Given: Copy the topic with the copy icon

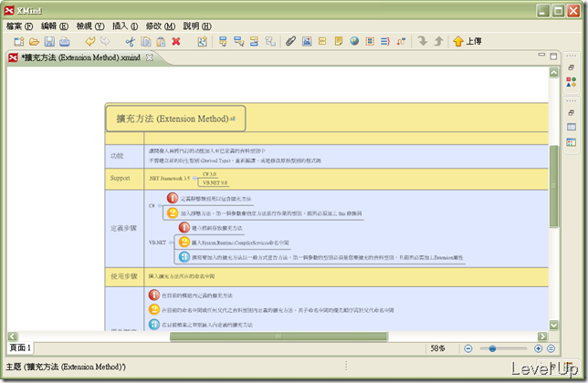Looking at the screenshot, I should (145, 41).
